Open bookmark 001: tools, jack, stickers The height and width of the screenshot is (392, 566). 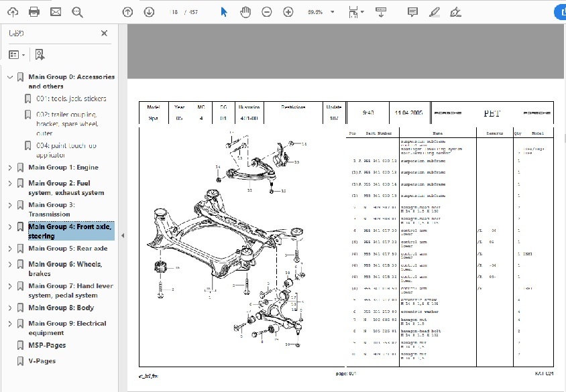(71, 99)
